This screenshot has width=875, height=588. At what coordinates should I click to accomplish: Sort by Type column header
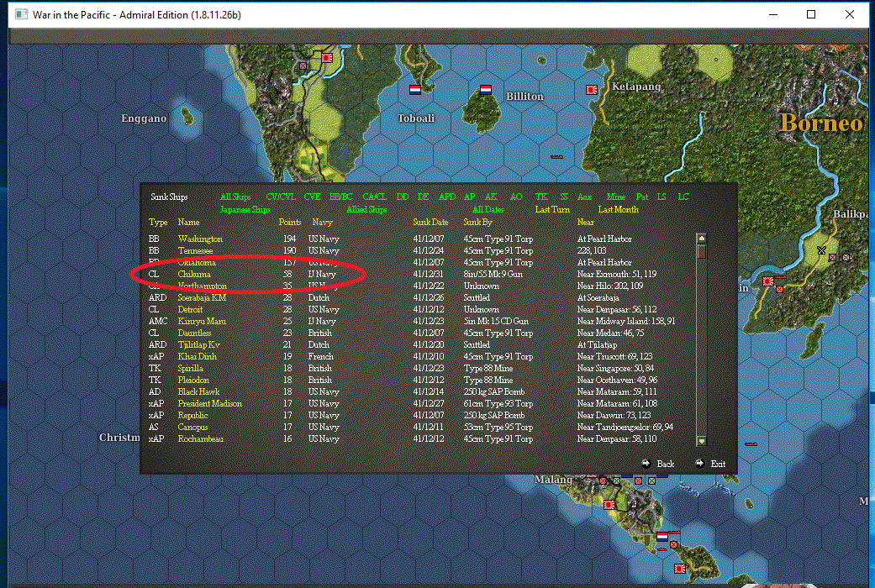click(x=158, y=222)
